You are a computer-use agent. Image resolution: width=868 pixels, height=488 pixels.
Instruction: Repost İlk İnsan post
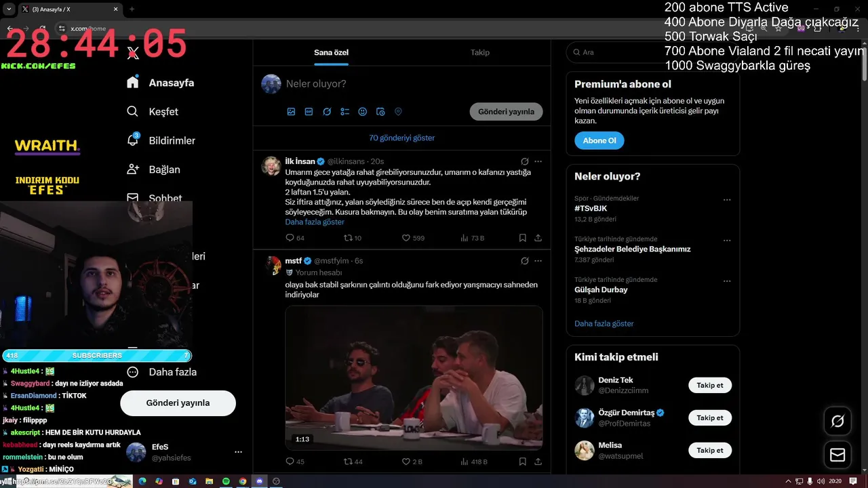(353, 238)
